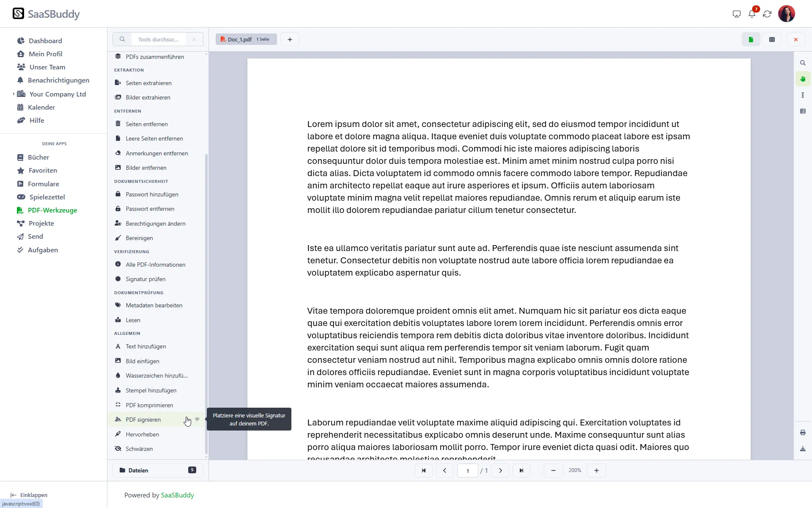Screen dimensions: 812x508
Task: Open the notifications bell icon
Action: click(752, 14)
